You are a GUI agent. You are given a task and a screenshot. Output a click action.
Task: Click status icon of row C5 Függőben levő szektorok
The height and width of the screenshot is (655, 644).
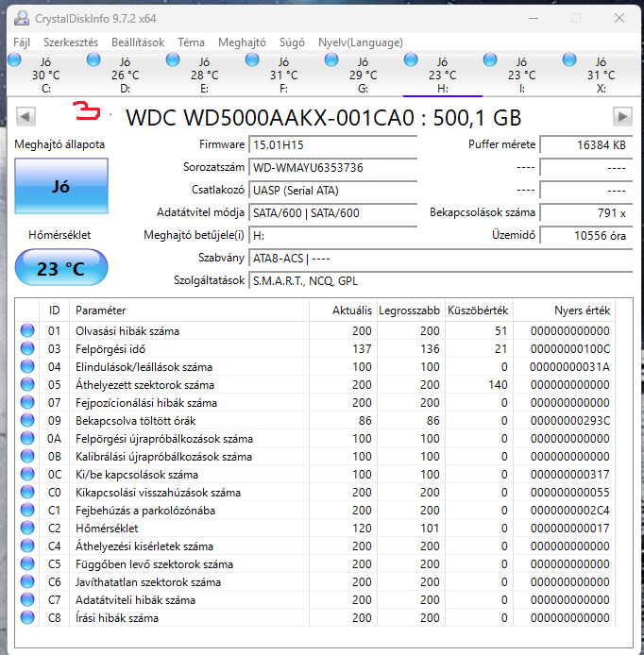(x=27, y=564)
